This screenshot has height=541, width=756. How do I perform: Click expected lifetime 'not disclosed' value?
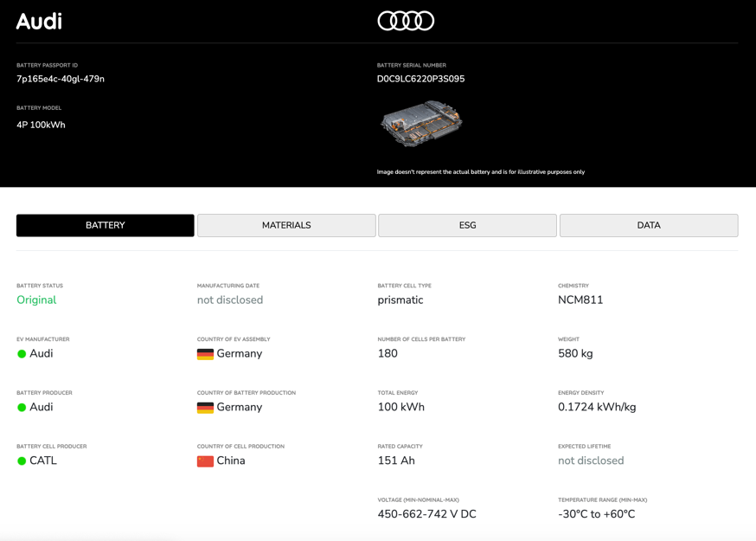point(591,460)
